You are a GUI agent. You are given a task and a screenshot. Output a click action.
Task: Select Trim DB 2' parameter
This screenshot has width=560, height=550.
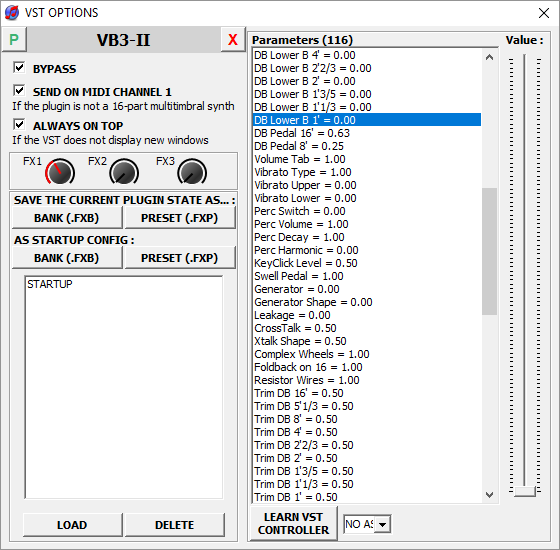point(367,458)
